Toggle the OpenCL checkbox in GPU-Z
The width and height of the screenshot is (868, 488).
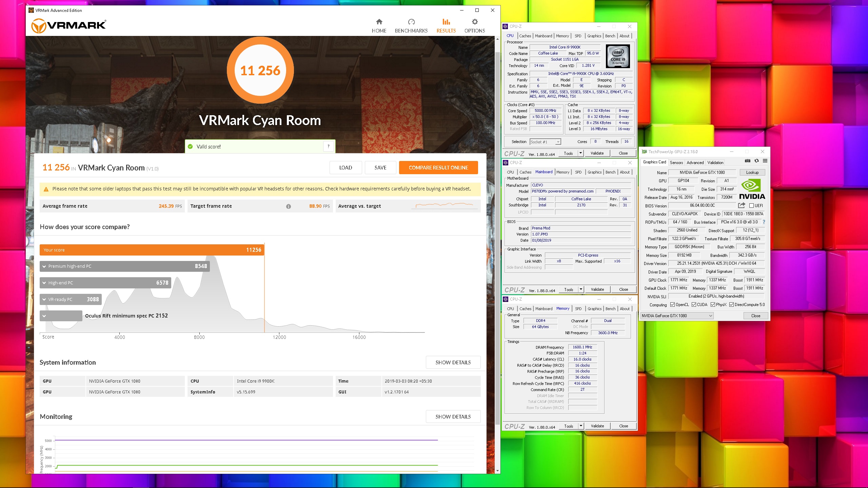pos(672,305)
